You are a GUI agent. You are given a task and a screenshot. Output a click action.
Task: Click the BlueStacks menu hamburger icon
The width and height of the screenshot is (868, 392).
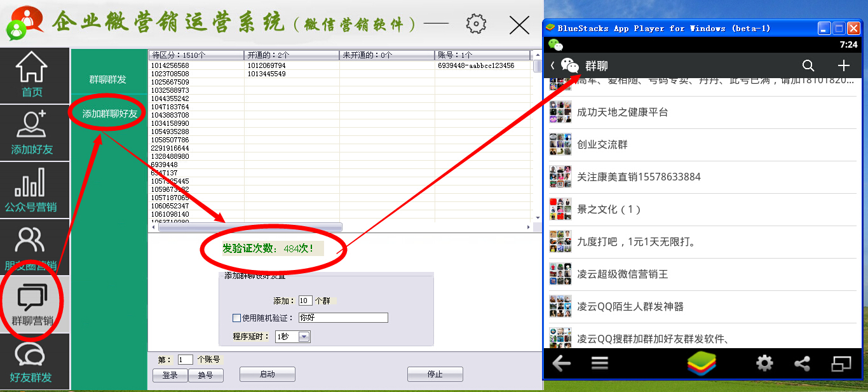click(x=600, y=363)
